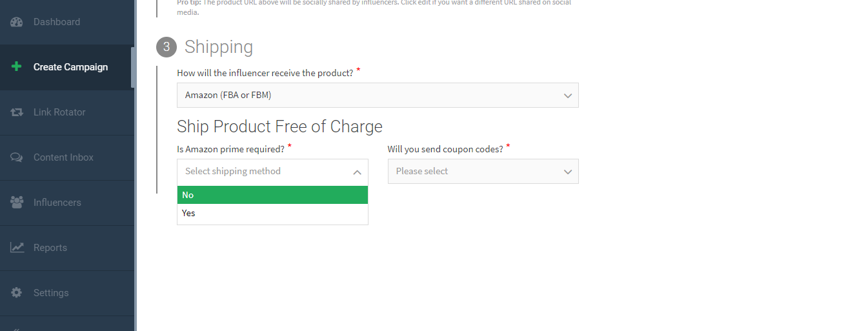This screenshot has width=868, height=331.
Task: Click the step 3 number badge
Action: [x=167, y=47]
